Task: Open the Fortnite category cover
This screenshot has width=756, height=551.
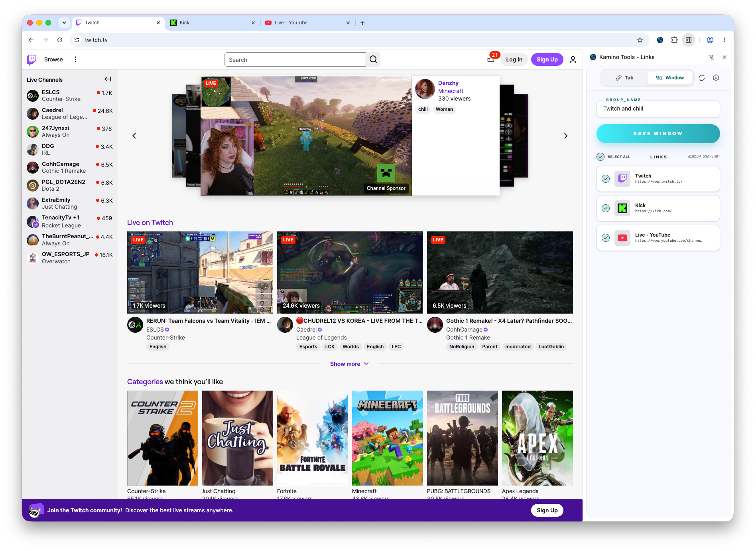Action: (313, 438)
